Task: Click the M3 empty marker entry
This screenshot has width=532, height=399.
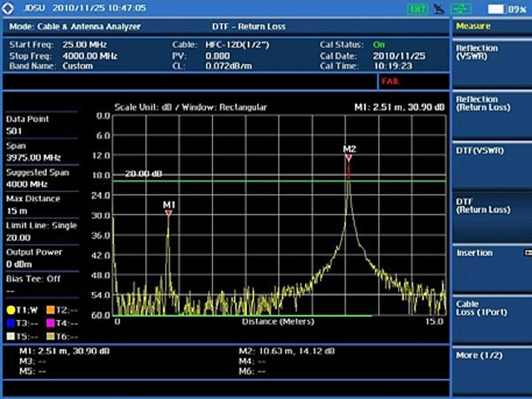Action: point(32,361)
